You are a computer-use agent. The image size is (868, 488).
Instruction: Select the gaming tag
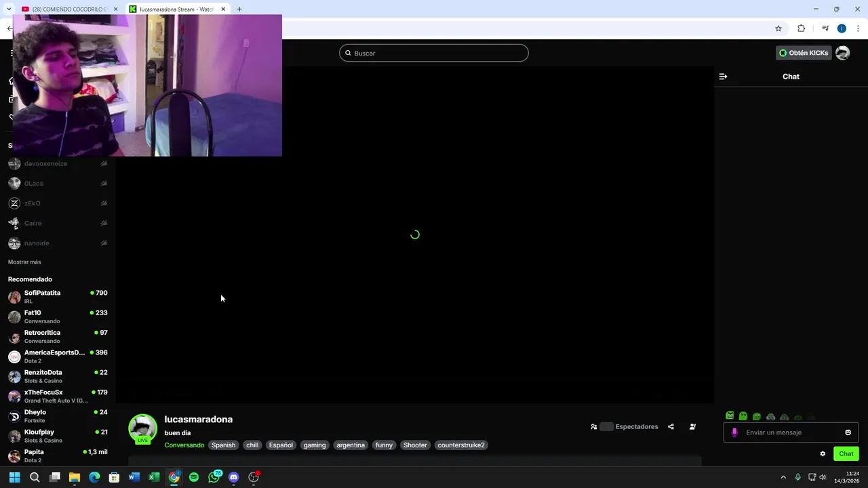tap(315, 445)
